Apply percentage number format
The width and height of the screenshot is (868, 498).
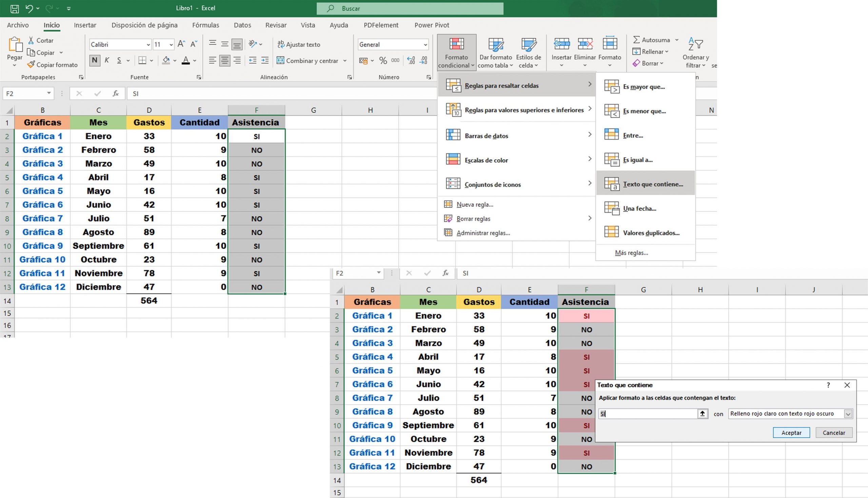[x=382, y=60]
